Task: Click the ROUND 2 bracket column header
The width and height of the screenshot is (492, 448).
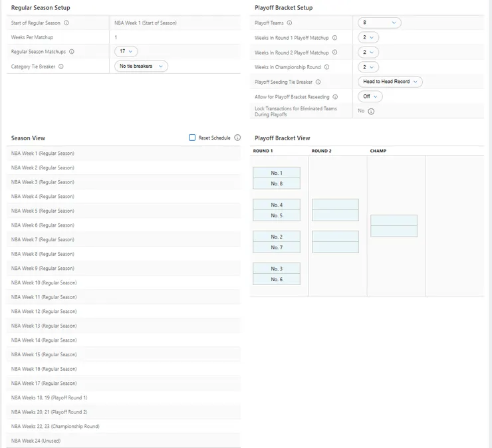Action: point(321,151)
